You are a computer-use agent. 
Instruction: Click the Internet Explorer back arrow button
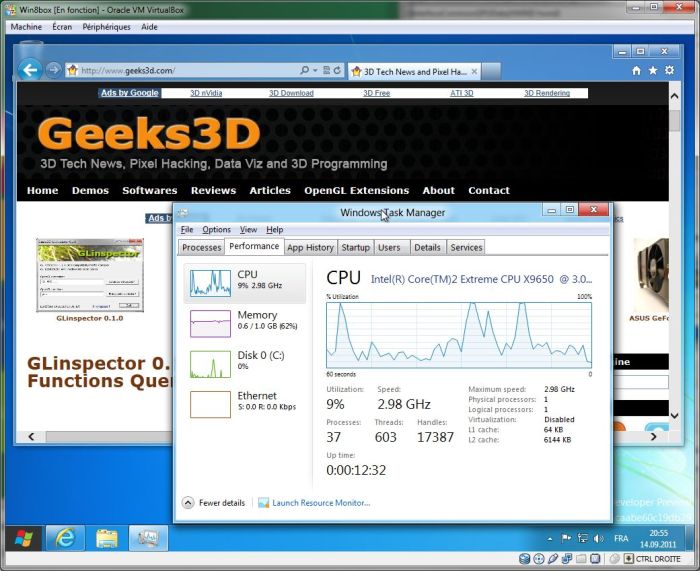click(x=30, y=70)
